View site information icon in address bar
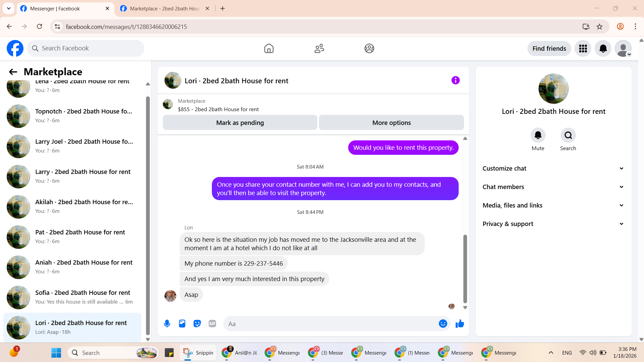This screenshot has height=362, width=644. [57, 27]
